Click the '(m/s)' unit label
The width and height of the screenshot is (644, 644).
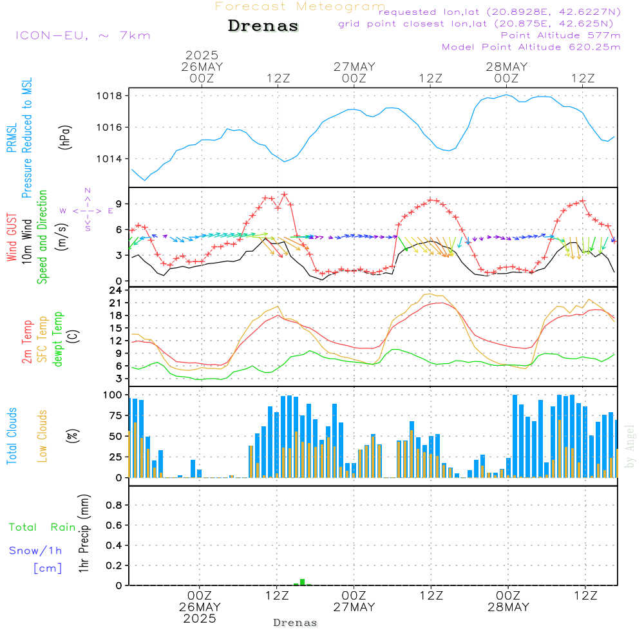tap(62, 237)
